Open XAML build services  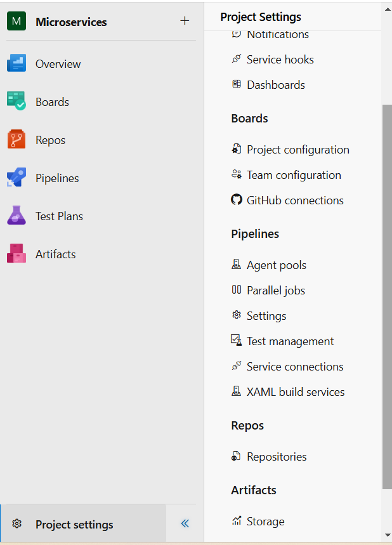pos(296,392)
